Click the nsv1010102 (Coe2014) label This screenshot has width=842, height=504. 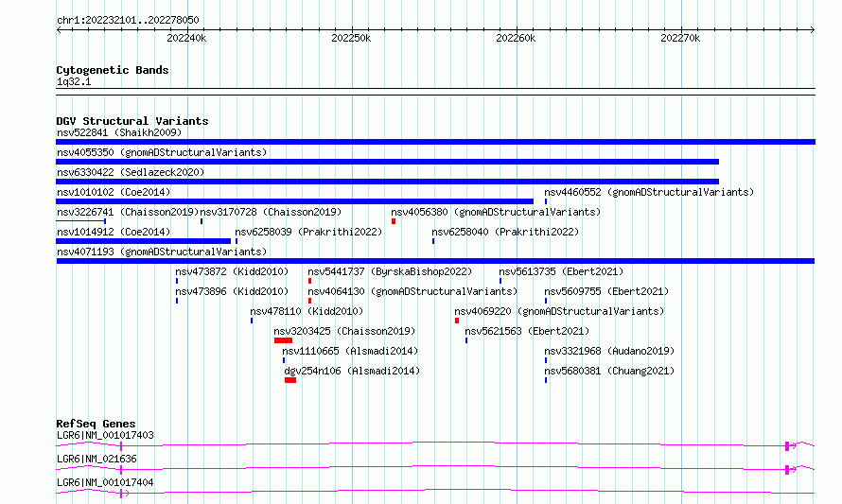pyautogui.click(x=114, y=192)
